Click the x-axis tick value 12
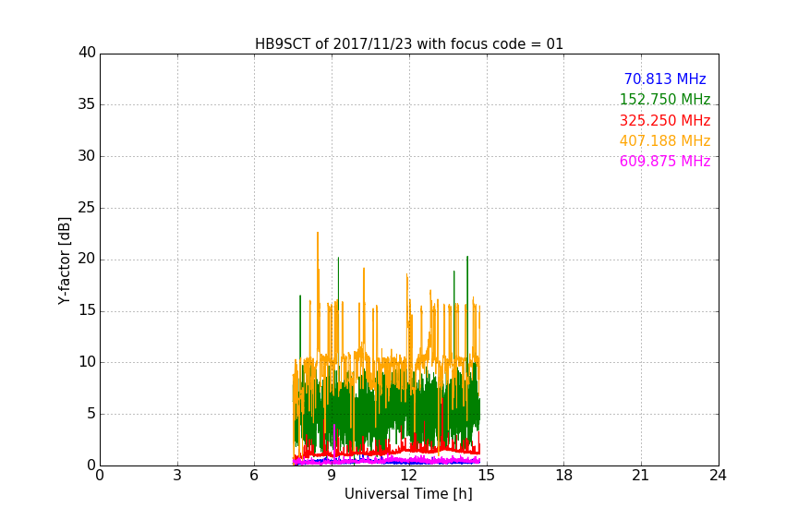This screenshot has height=532, width=798. click(x=408, y=476)
